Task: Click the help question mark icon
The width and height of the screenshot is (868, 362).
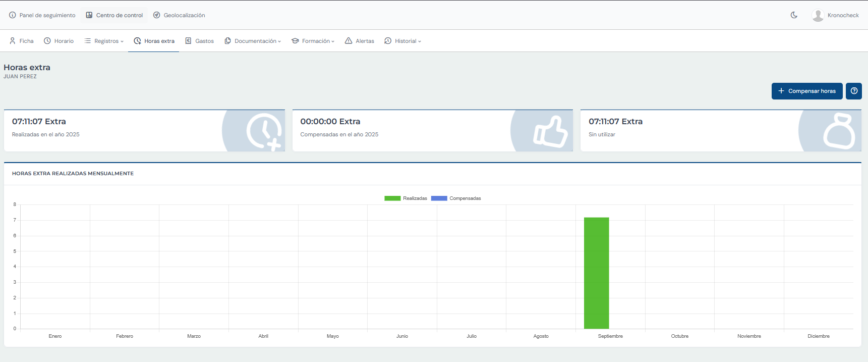Action: (854, 91)
